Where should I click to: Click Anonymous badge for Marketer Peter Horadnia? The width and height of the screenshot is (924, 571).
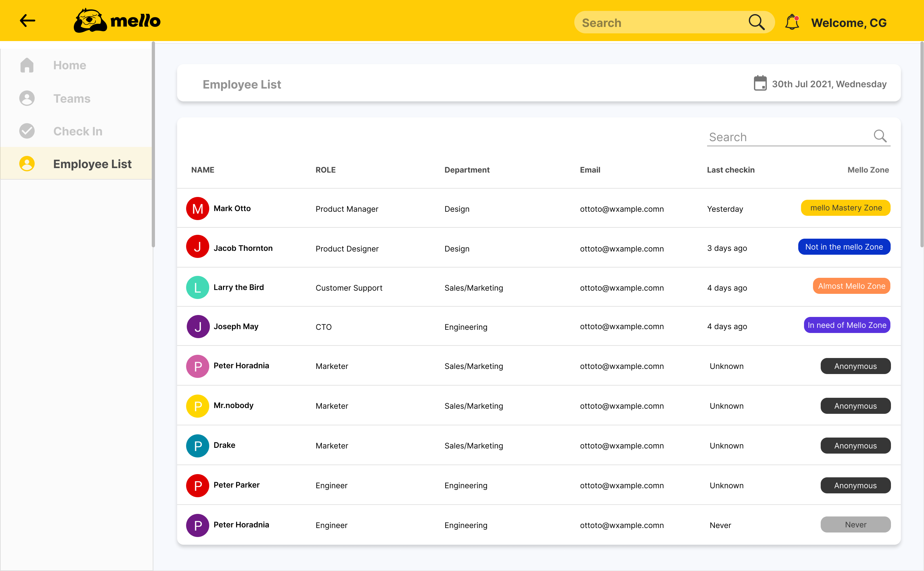coord(855,366)
